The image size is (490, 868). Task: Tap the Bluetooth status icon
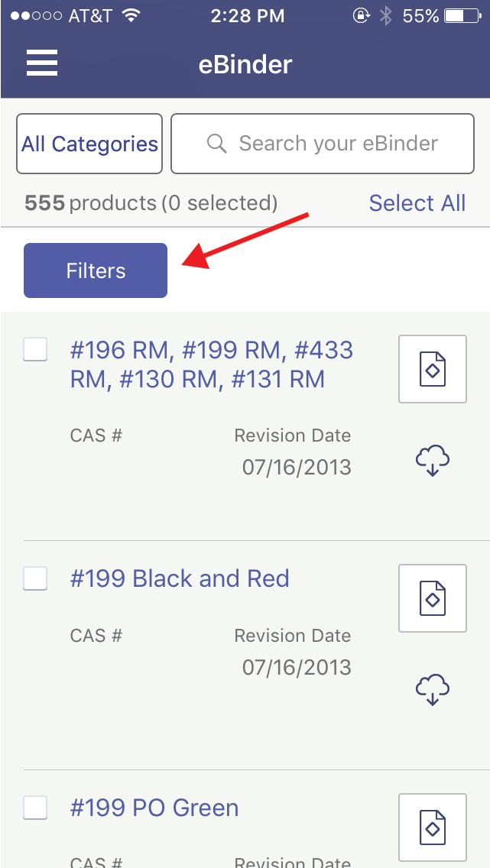(x=386, y=16)
